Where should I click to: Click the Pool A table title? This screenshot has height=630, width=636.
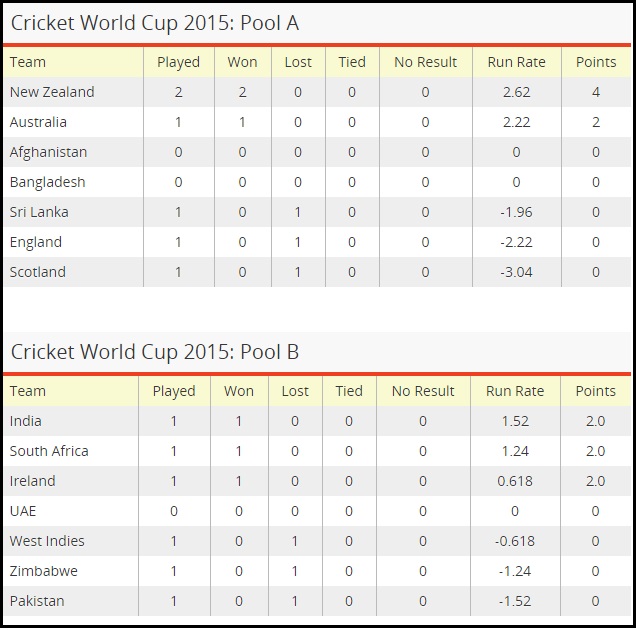pos(155,23)
